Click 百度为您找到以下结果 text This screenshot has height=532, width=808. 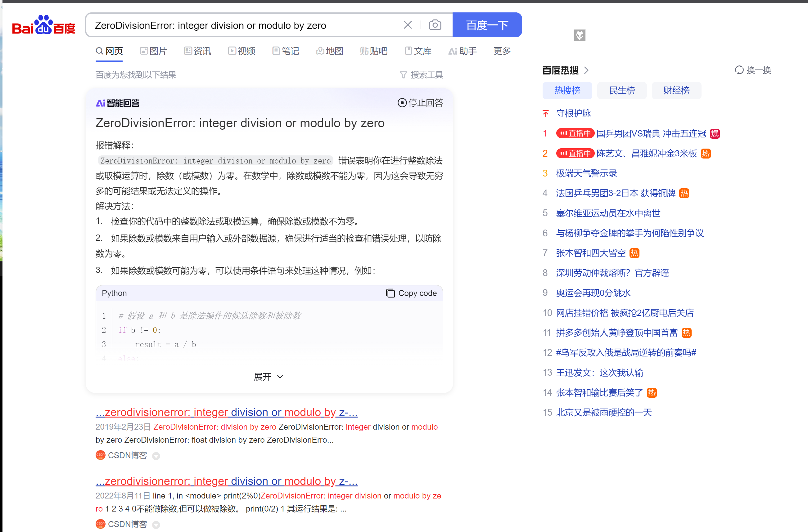click(x=136, y=75)
